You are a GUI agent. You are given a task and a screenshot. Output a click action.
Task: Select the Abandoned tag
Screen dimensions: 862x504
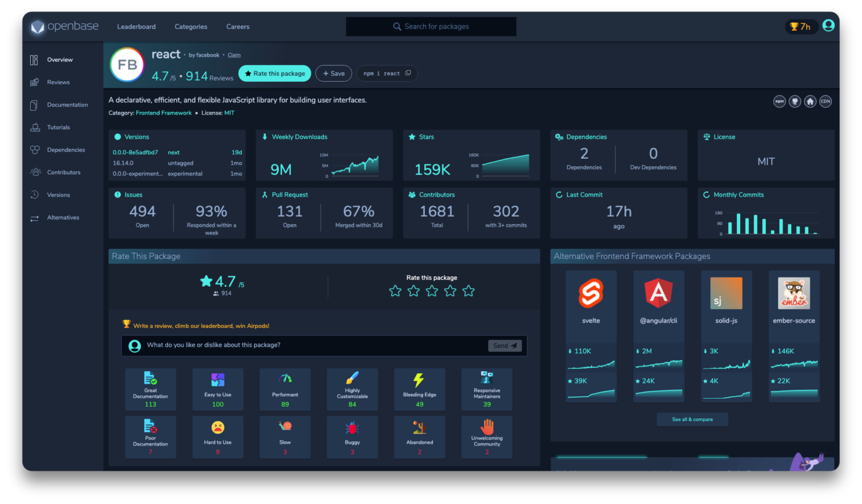click(419, 437)
